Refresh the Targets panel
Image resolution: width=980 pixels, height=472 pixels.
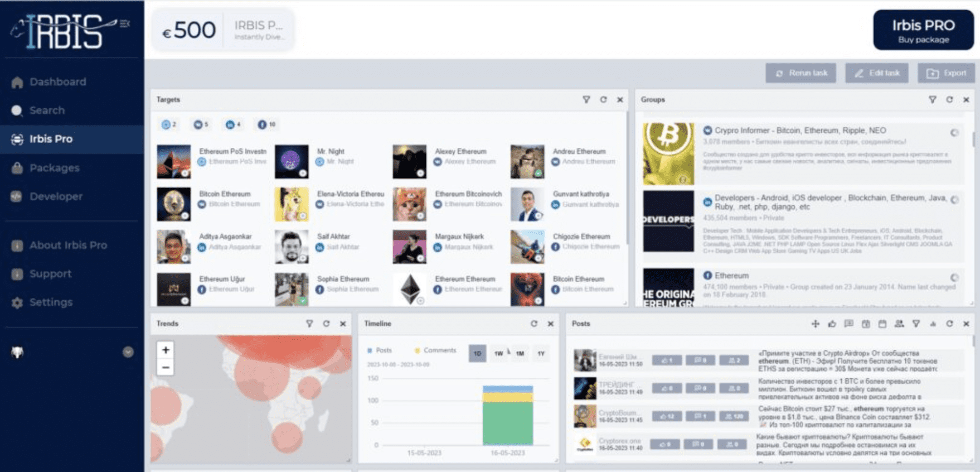(x=603, y=100)
